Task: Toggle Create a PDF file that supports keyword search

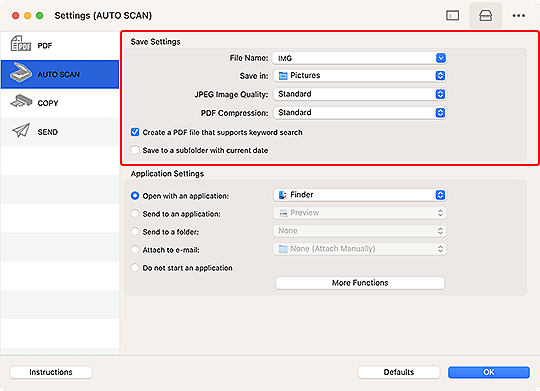Action: pyautogui.click(x=135, y=132)
